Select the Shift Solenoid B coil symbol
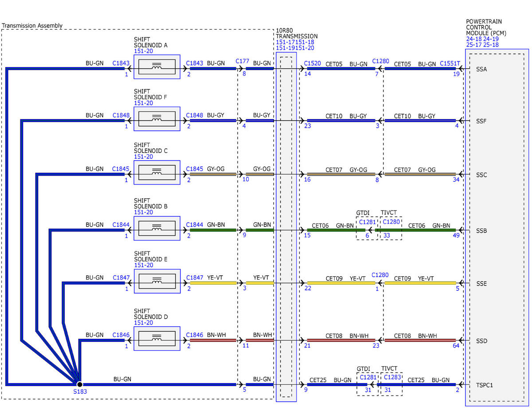 (x=157, y=229)
